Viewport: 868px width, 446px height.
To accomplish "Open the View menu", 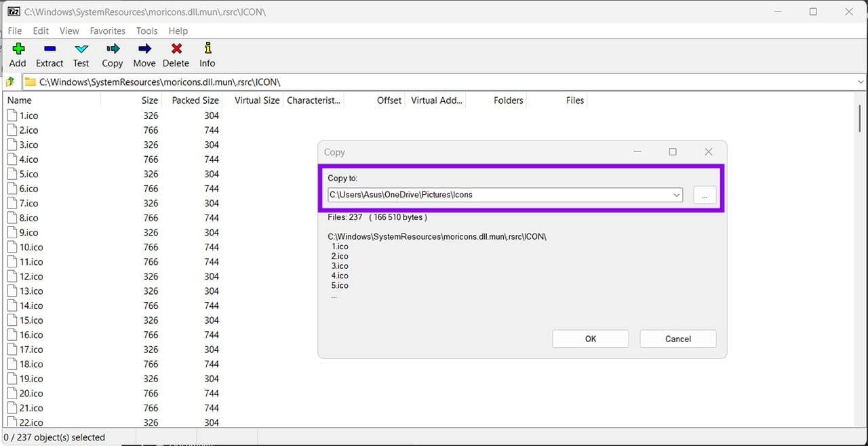I will (x=69, y=31).
